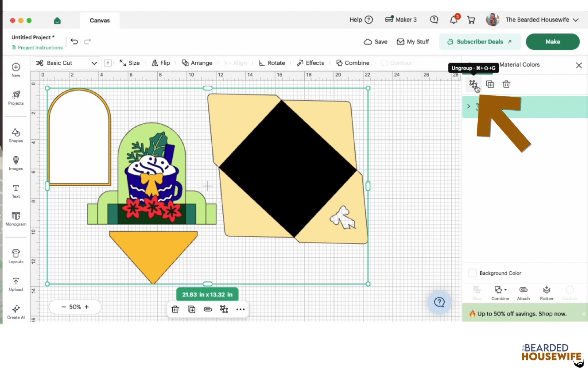
Task: Toggle the Background Color checkbox
Action: [x=473, y=273]
